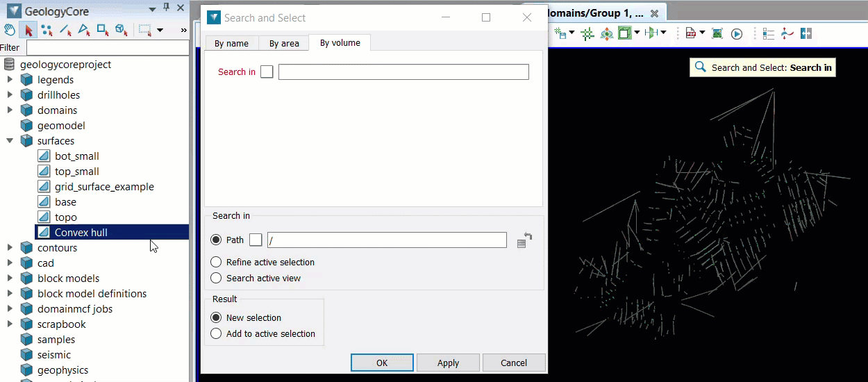Select the geologycoreproject database root
Viewport: 868px width, 382px height.
(65, 65)
